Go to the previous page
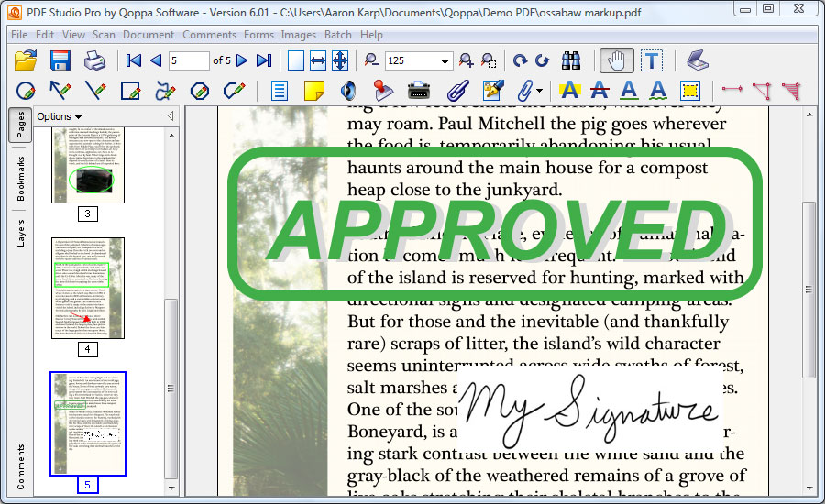 [x=156, y=60]
